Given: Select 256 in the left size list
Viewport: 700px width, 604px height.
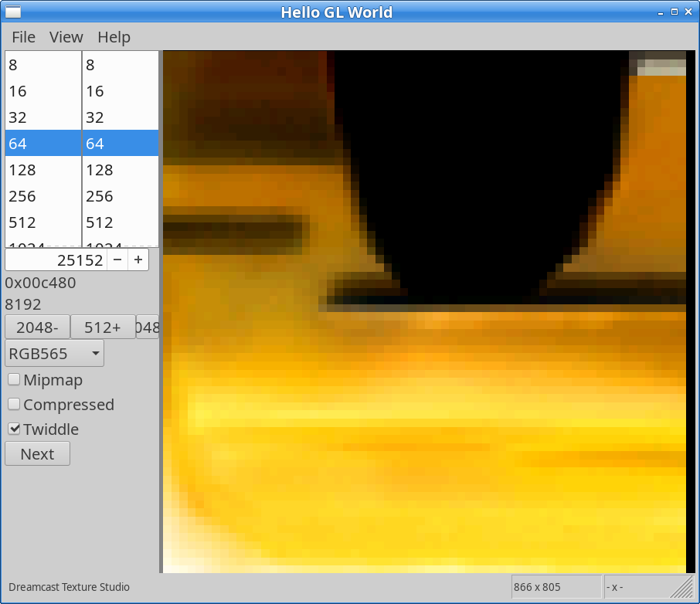Looking at the screenshot, I should tap(43, 196).
